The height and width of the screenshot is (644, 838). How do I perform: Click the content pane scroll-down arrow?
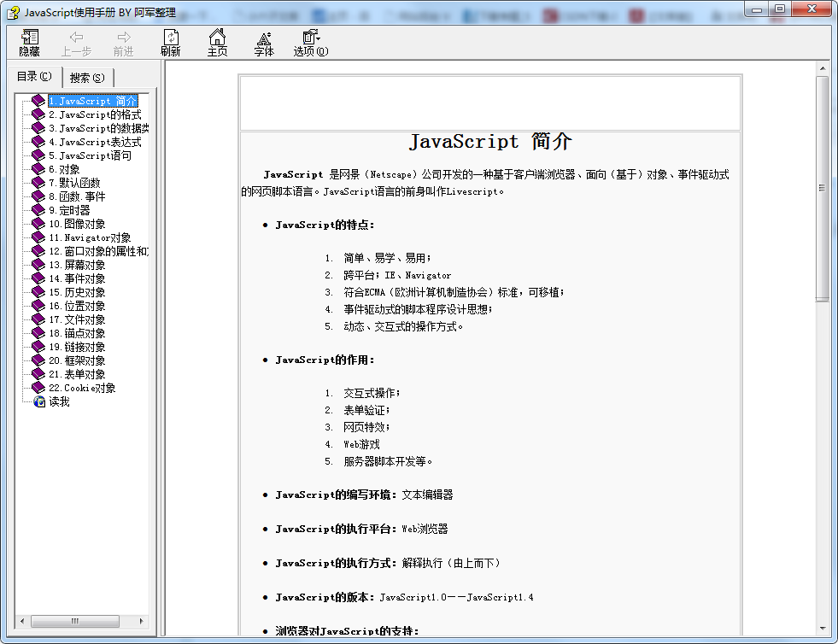822,628
